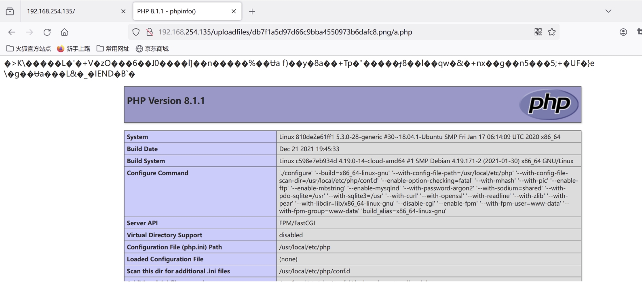Show insecure connection lock details
644x283 pixels.
[x=150, y=32]
